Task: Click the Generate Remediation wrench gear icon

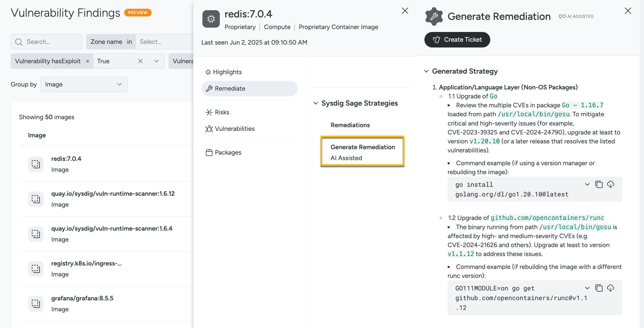Action: pos(434,16)
